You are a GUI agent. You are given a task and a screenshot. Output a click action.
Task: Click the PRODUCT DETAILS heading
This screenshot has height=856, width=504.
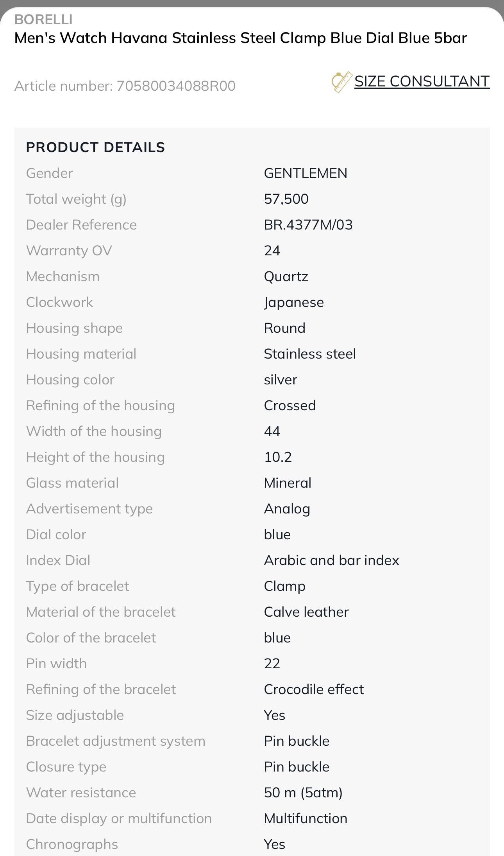coord(95,147)
